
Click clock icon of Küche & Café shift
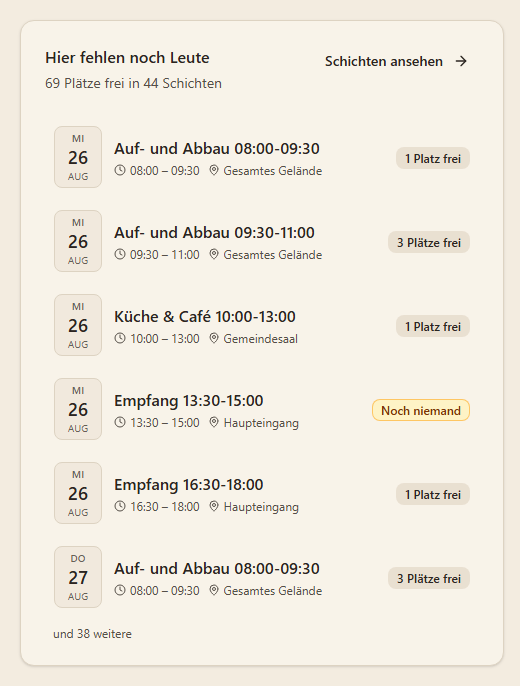click(120, 338)
